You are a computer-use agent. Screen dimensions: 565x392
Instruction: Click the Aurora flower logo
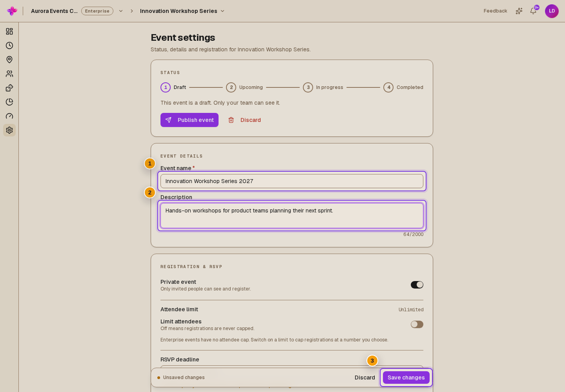[12, 11]
